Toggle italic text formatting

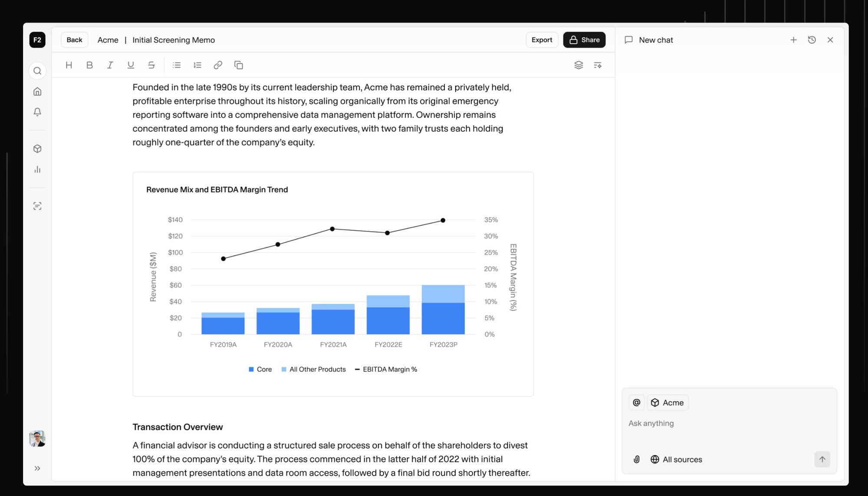click(x=110, y=65)
